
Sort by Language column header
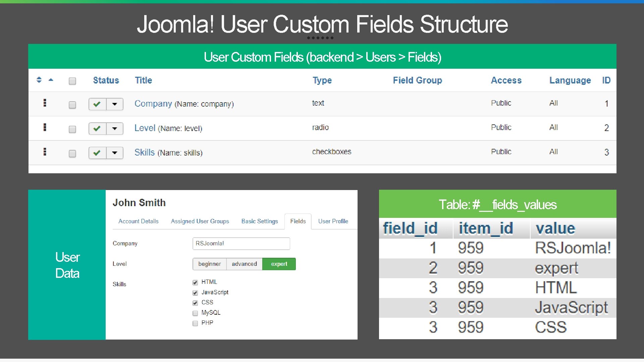coord(570,80)
